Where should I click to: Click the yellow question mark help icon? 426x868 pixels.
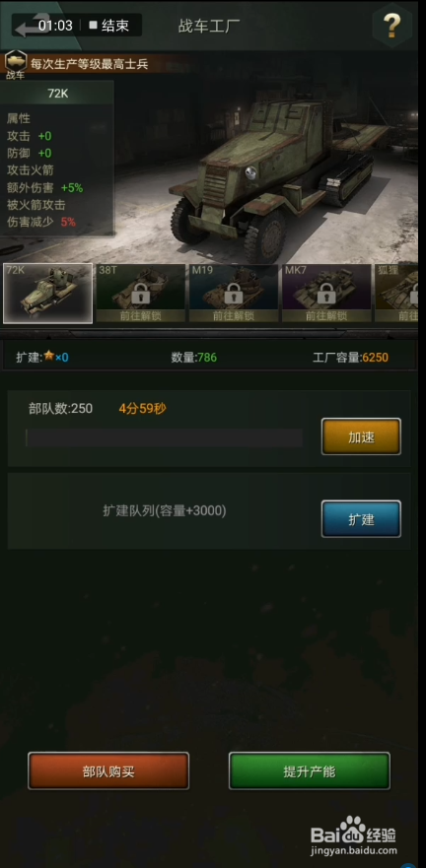click(391, 25)
